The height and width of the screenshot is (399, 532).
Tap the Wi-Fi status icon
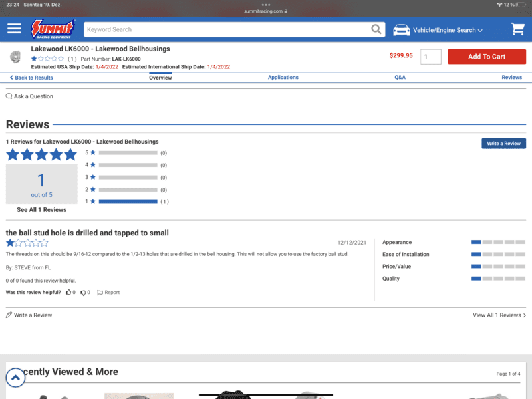(x=499, y=5)
